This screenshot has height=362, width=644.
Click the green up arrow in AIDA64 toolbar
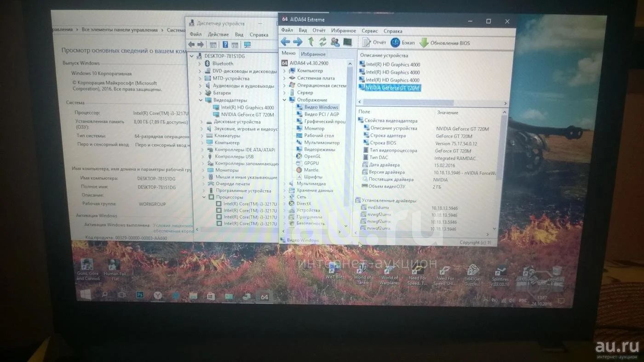click(x=311, y=42)
